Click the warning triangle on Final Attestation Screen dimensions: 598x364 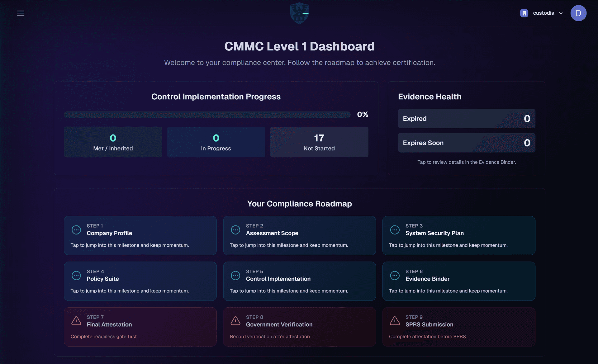click(76, 321)
